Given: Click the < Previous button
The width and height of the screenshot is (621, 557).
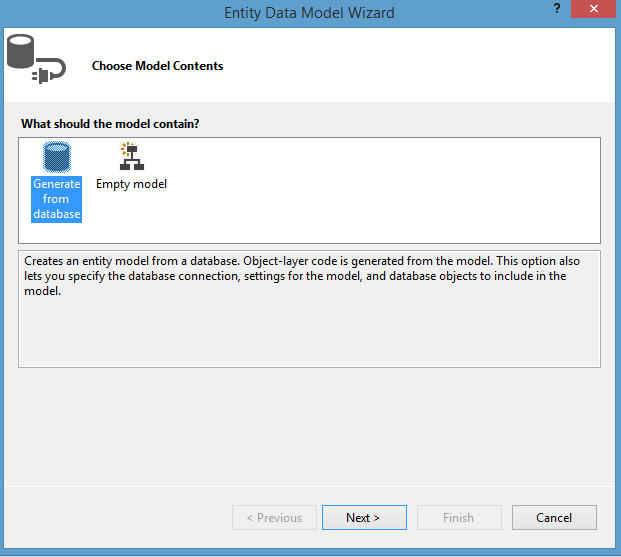Looking at the screenshot, I should tap(274, 518).
